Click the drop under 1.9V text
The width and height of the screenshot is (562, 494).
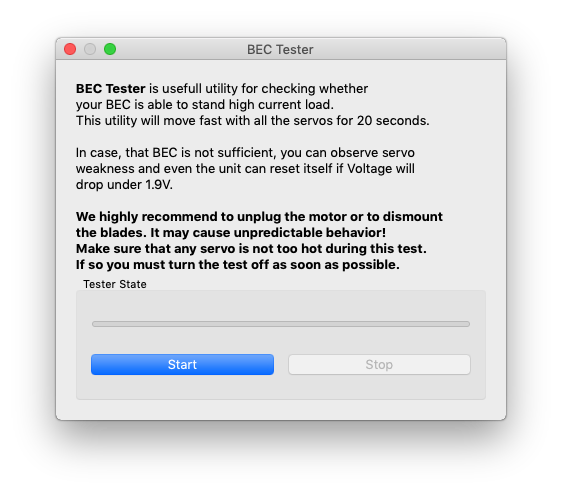coord(124,185)
